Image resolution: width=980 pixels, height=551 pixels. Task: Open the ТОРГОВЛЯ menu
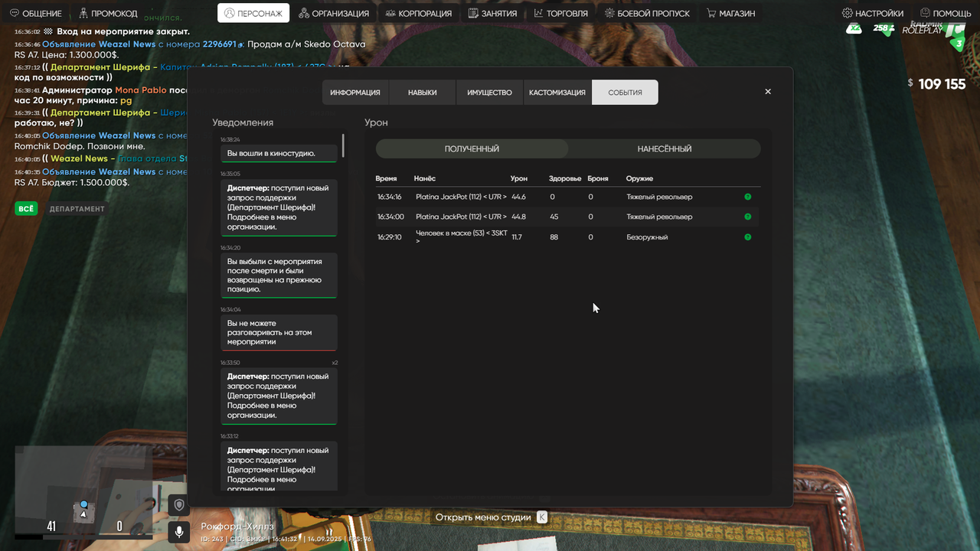coord(561,13)
